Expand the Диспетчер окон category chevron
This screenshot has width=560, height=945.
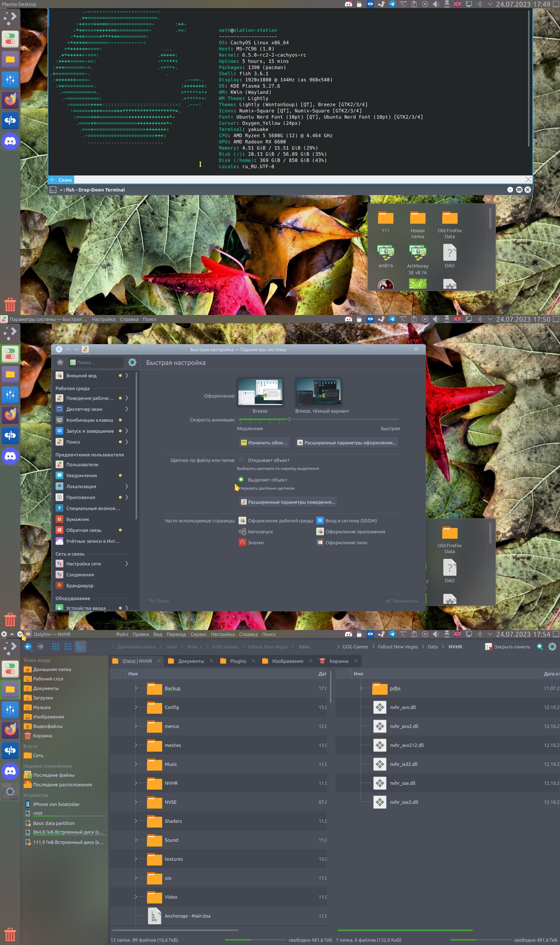pyautogui.click(x=127, y=409)
